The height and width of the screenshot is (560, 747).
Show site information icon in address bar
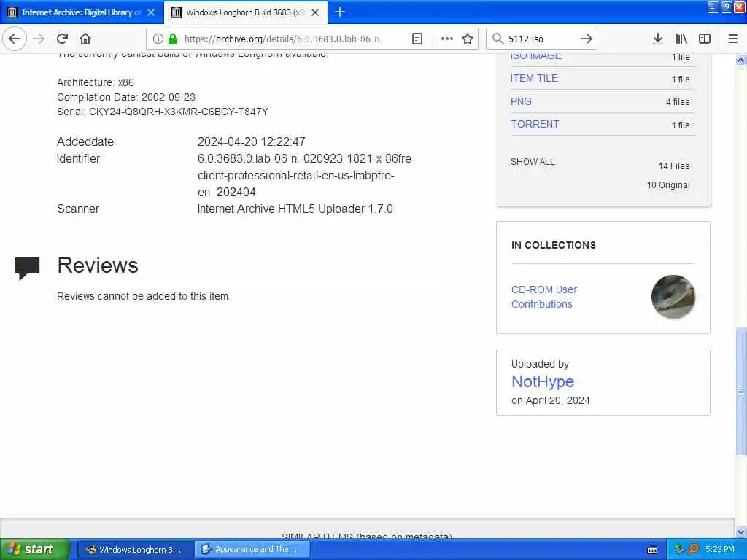[x=158, y=39]
